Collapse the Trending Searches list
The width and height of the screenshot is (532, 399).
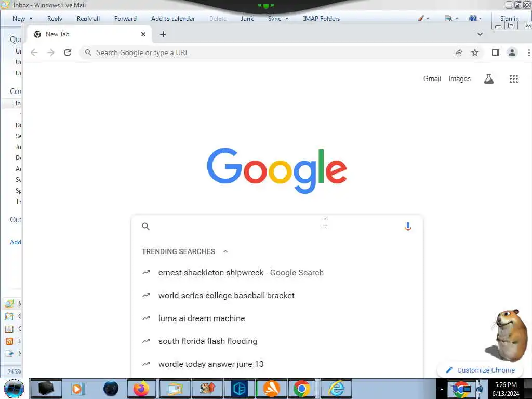click(x=225, y=251)
